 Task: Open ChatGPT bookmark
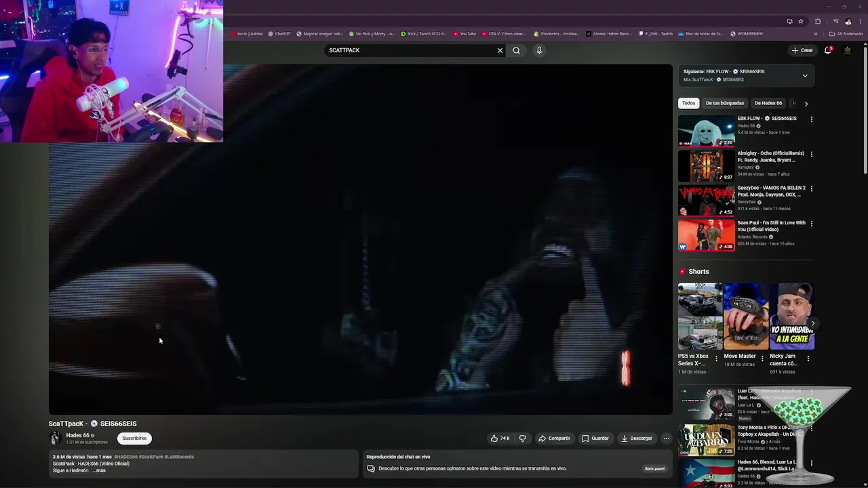coord(279,34)
